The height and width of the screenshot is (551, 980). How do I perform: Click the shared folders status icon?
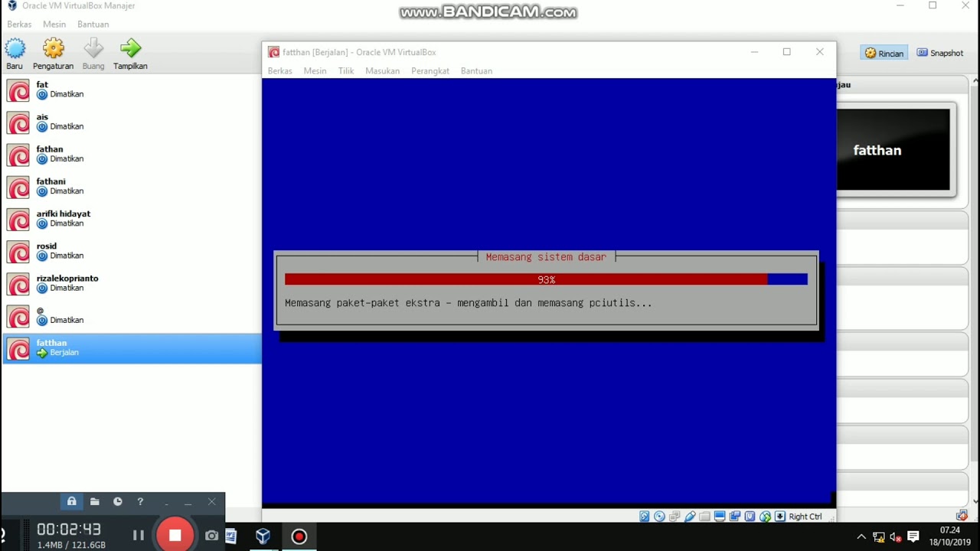pos(704,517)
